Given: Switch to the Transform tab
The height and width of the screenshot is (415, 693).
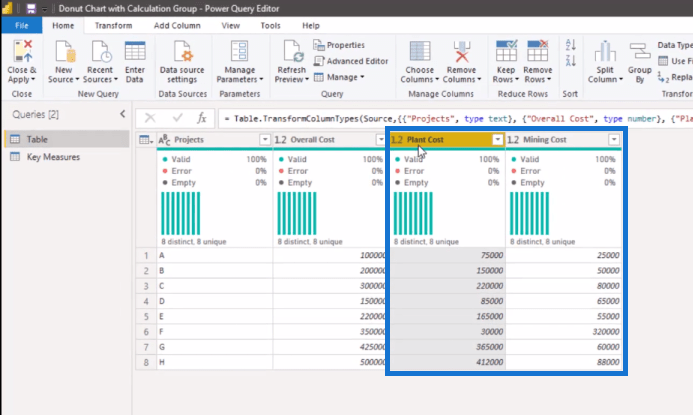Looking at the screenshot, I should (x=113, y=26).
